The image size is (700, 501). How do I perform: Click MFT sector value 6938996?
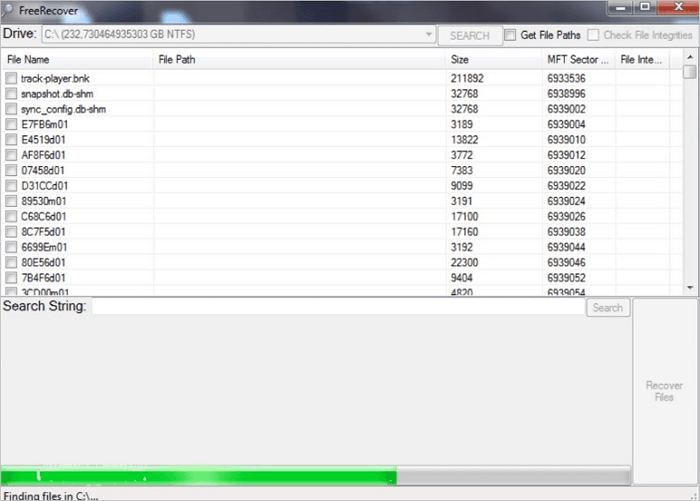[566, 94]
